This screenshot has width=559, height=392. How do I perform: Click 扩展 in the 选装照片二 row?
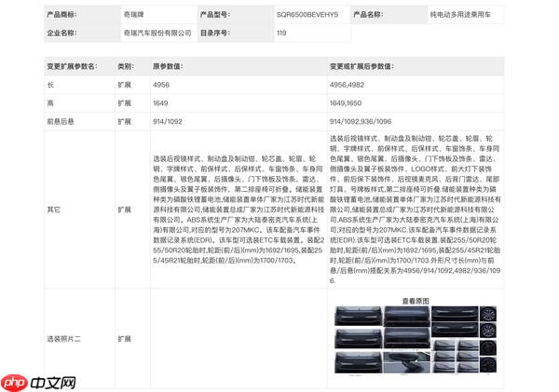[125, 339]
